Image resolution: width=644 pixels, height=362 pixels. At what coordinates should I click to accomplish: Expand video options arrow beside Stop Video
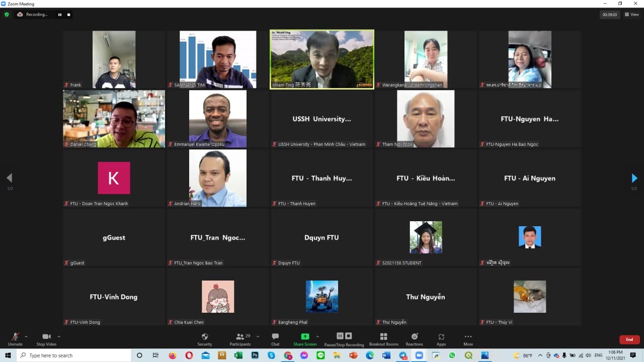coord(59,336)
